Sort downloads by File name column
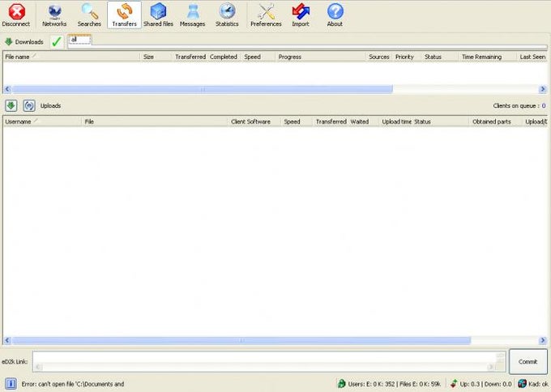The width and height of the screenshot is (551, 392). [71, 57]
